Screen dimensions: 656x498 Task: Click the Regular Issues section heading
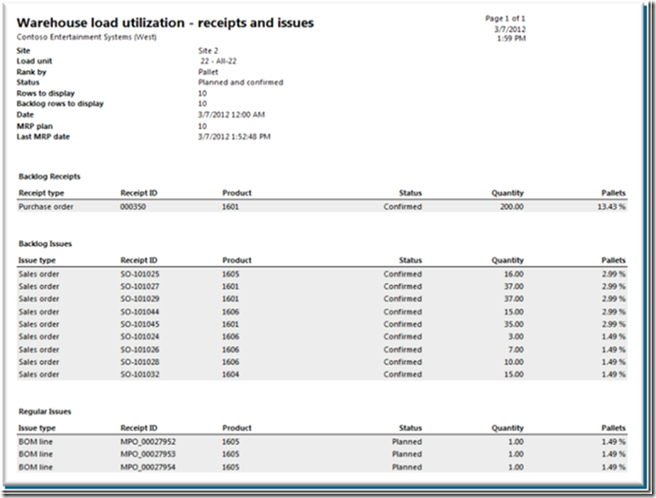[x=46, y=411]
